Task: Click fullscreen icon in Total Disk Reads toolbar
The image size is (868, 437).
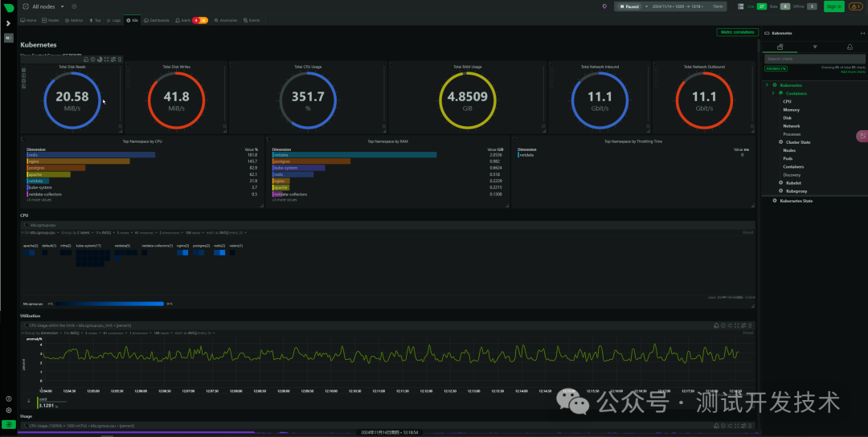Action: pos(106,59)
